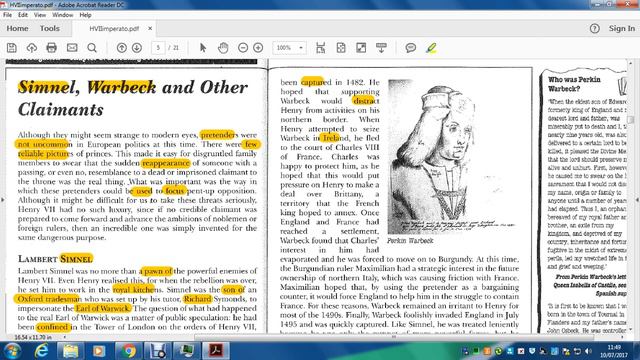Expand the right tools pane arrow
Viewport: 640px width, 360px height.
coord(637,200)
